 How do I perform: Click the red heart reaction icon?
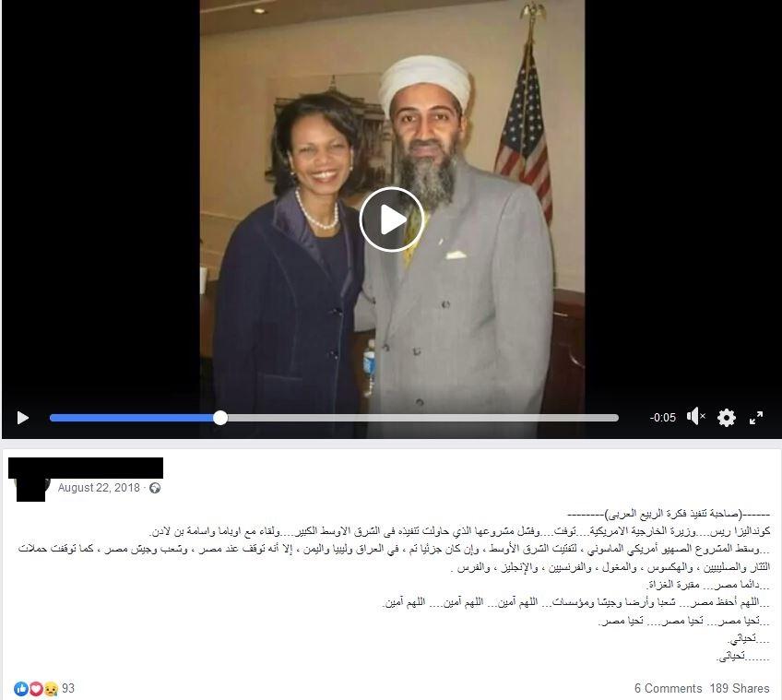coord(36,689)
